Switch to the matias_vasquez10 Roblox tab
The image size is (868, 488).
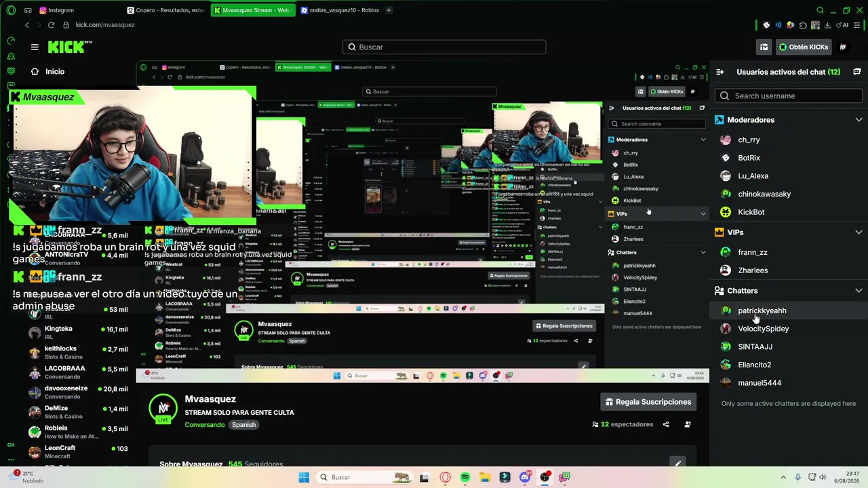[339, 10]
